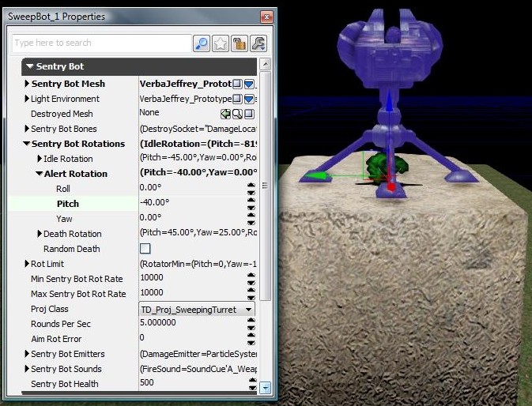Toggle the favorites star icon
Image resolution: width=532 pixels, height=406 pixels.
[x=221, y=43]
